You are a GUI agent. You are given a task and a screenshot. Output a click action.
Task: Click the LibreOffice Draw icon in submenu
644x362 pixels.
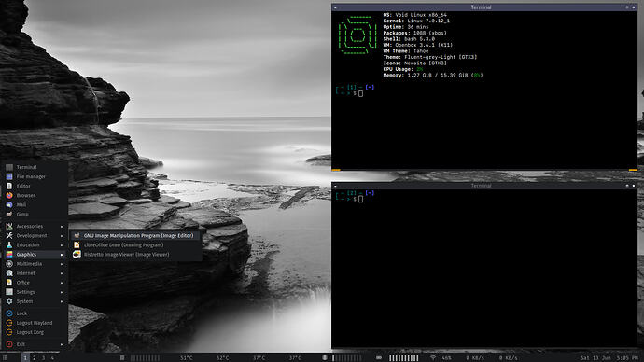[x=77, y=245]
